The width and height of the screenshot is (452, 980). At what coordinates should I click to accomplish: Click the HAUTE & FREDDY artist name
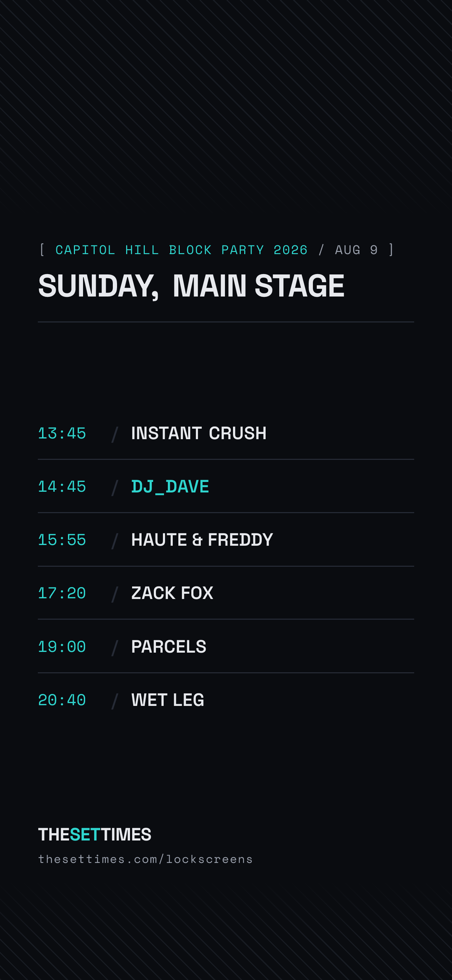202,540
